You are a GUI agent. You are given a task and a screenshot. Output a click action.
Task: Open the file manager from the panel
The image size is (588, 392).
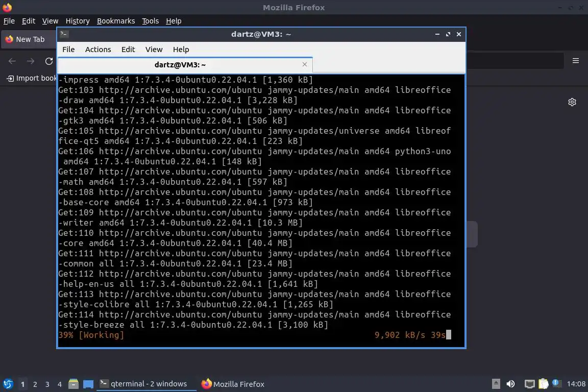tap(73, 384)
